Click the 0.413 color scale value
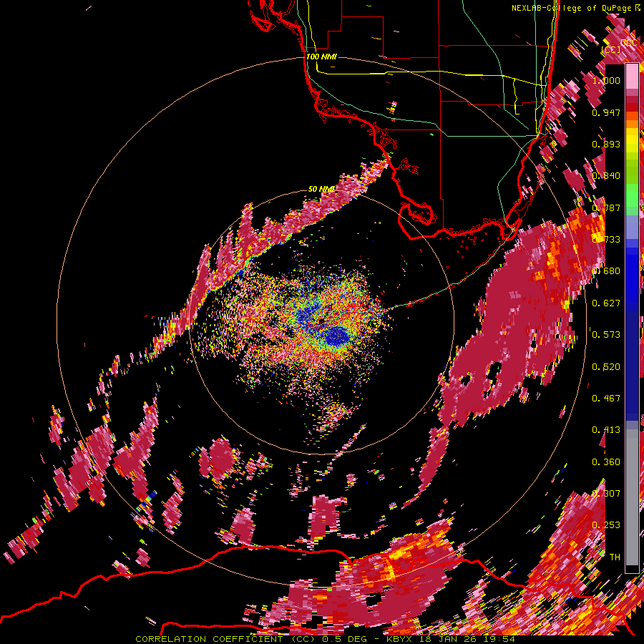The image size is (644, 644). click(606, 430)
